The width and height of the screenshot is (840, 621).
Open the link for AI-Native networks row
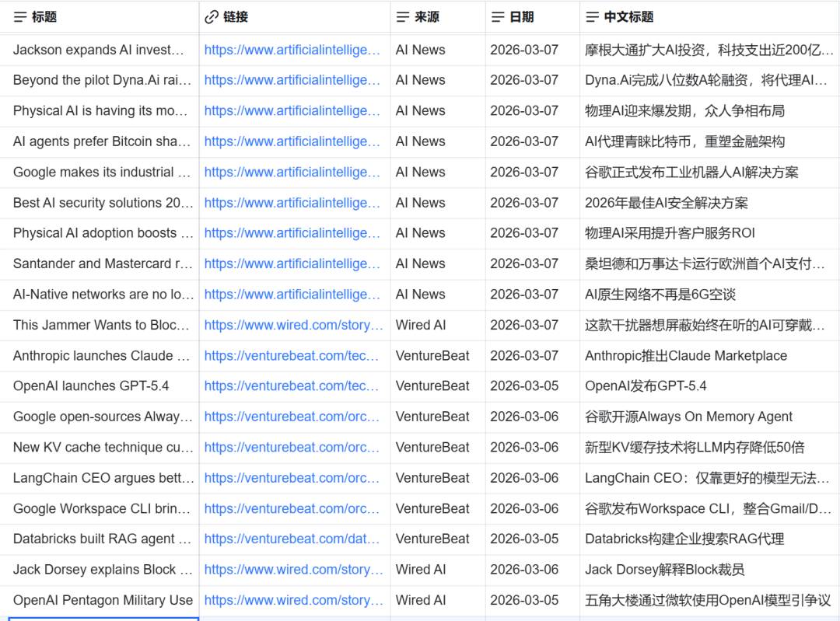(x=292, y=295)
